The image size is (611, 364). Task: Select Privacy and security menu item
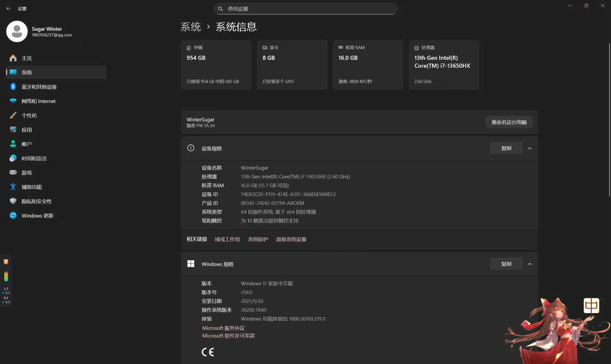36,201
